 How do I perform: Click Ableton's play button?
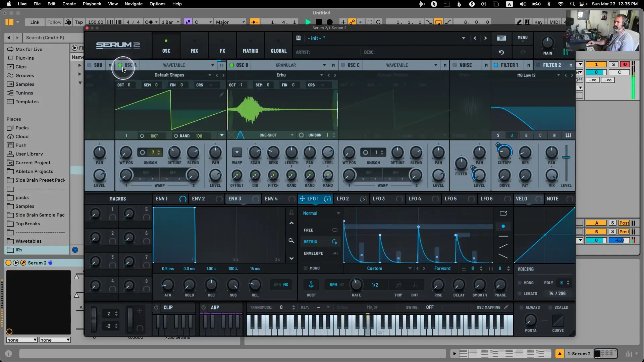point(308,22)
